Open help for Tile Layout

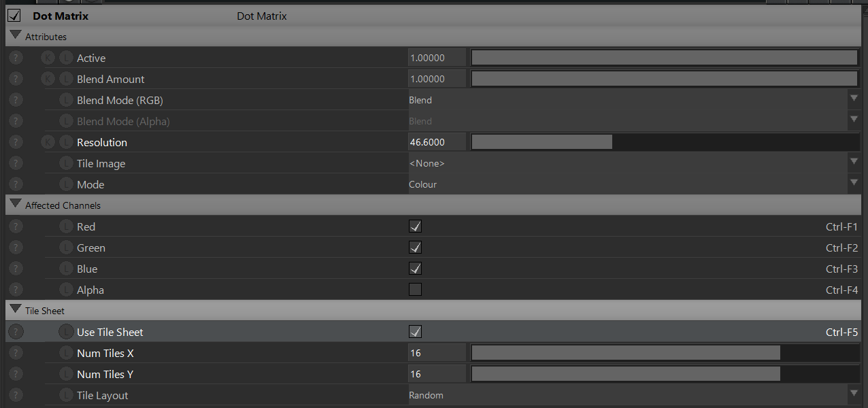[16, 395]
